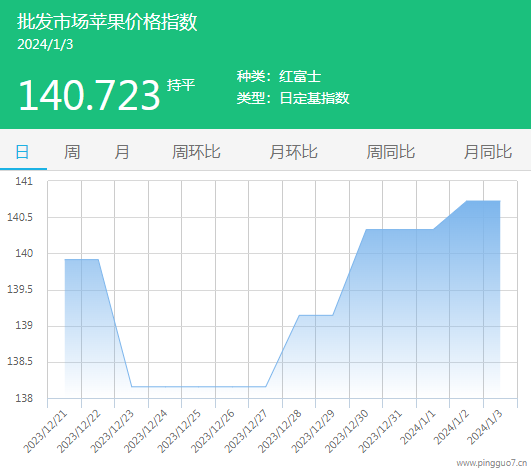Select the 日 daily tab
The width and height of the screenshot is (531, 472).
[22, 152]
